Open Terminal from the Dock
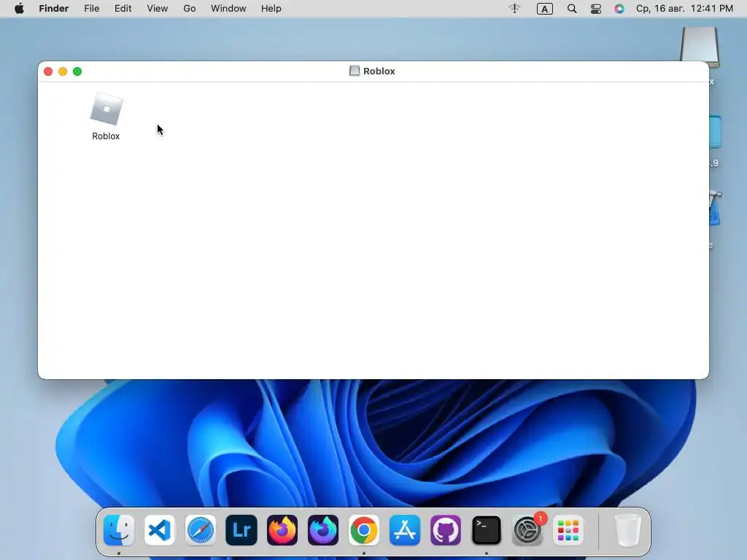Viewport: 747px width, 560px height. [x=487, y=530]
